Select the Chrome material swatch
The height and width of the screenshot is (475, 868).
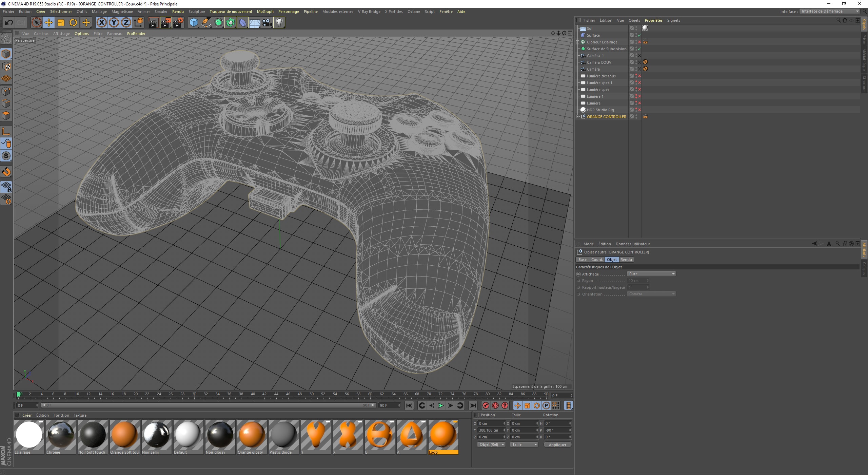pyautogui.click(x=61, y=437)
